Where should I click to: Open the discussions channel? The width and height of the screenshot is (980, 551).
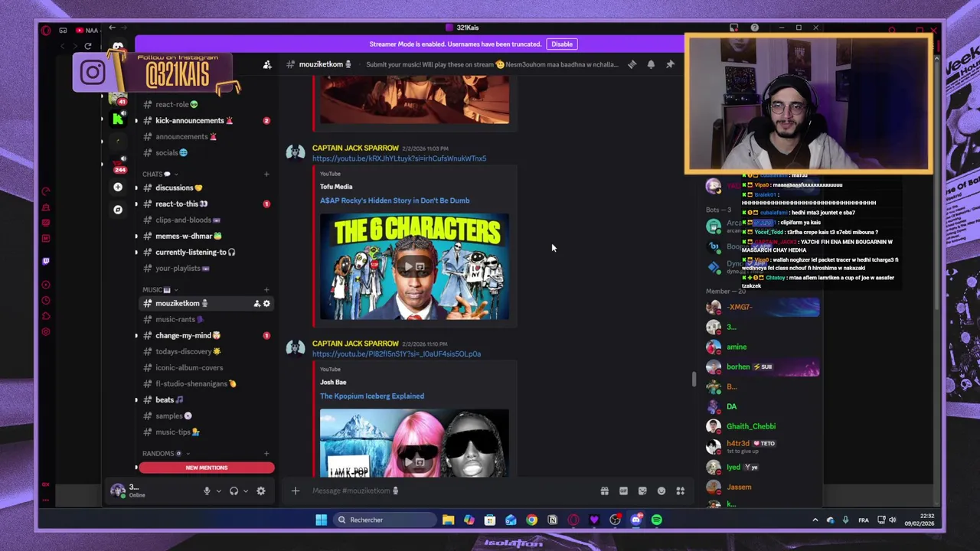[x=205, y=188]
